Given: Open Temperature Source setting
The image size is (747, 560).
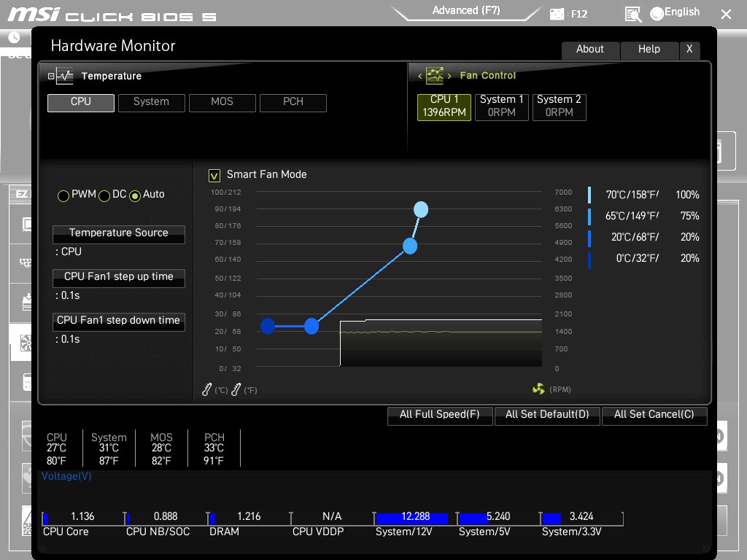Looking at the screenshot, I should click(119, 233).
